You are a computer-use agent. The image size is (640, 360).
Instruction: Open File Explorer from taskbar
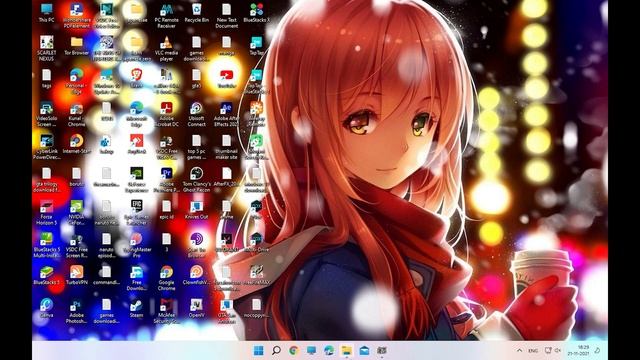click(x=347, y=350)
